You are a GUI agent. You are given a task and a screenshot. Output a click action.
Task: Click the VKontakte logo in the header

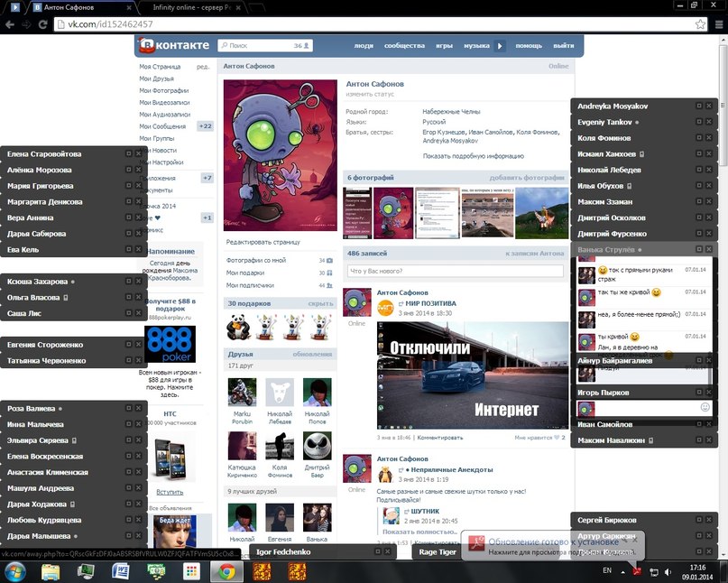(174, 45)
